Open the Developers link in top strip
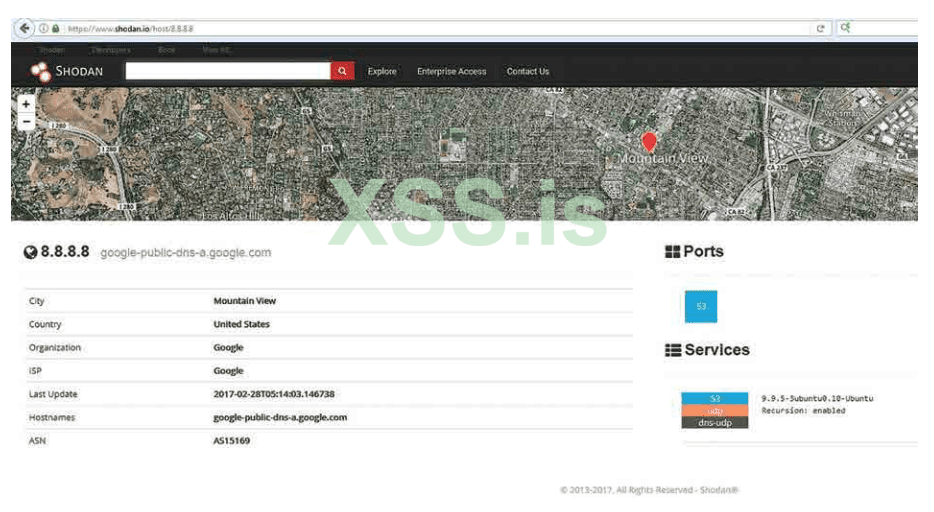 [111, 50]
